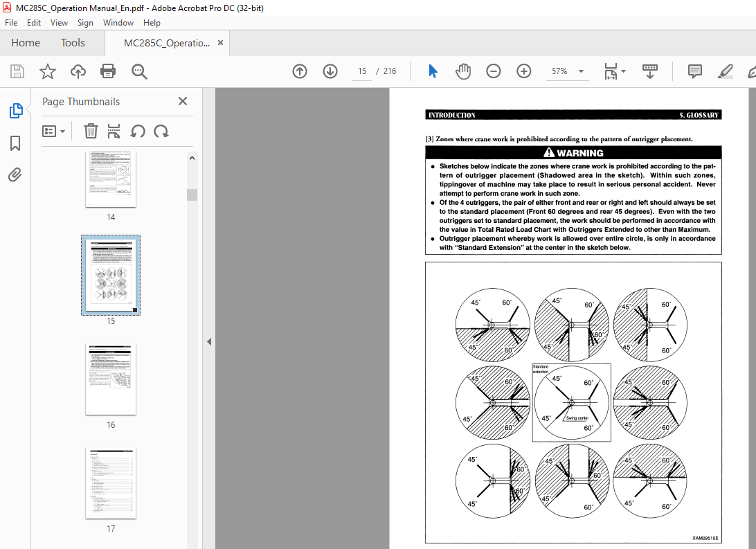Click the total page count 216
Viewport: 756px width, 549px height.
pyautogui.click(x=390, y=71)
